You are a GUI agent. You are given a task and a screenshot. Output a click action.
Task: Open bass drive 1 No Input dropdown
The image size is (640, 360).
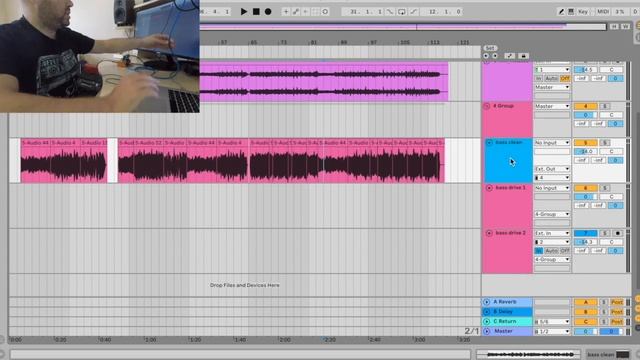552,188
